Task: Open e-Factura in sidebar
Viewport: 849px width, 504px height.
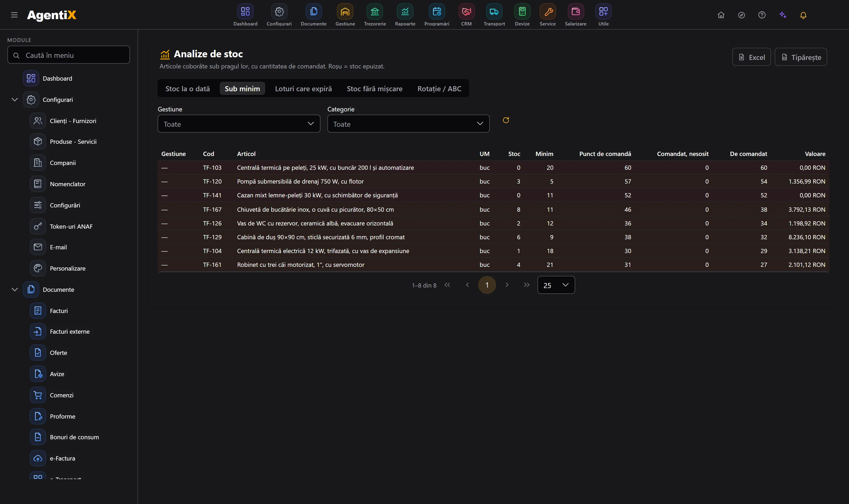Action: [63, 458]
